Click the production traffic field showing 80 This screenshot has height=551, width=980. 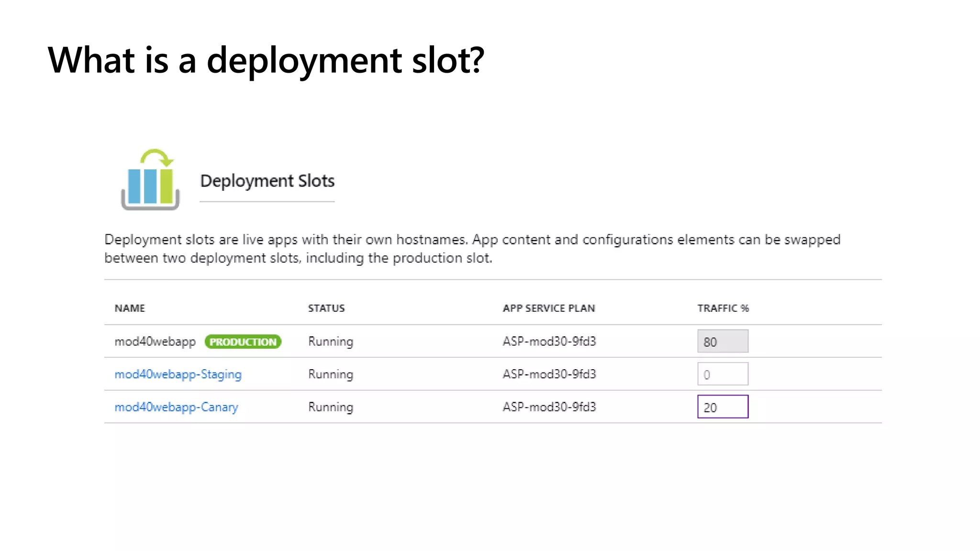[x=723, y=342]
